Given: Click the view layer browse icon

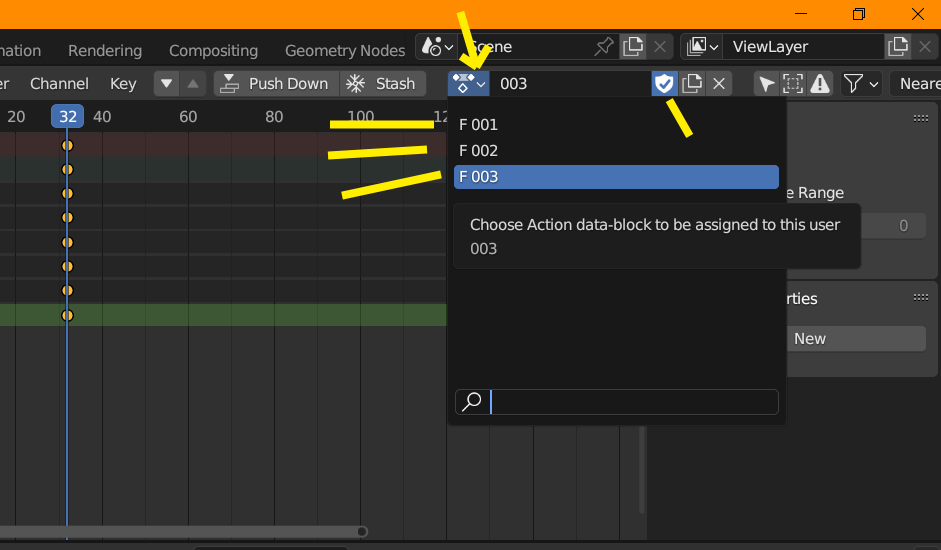Looking at the screenshot, I should (x=699, y=46).
